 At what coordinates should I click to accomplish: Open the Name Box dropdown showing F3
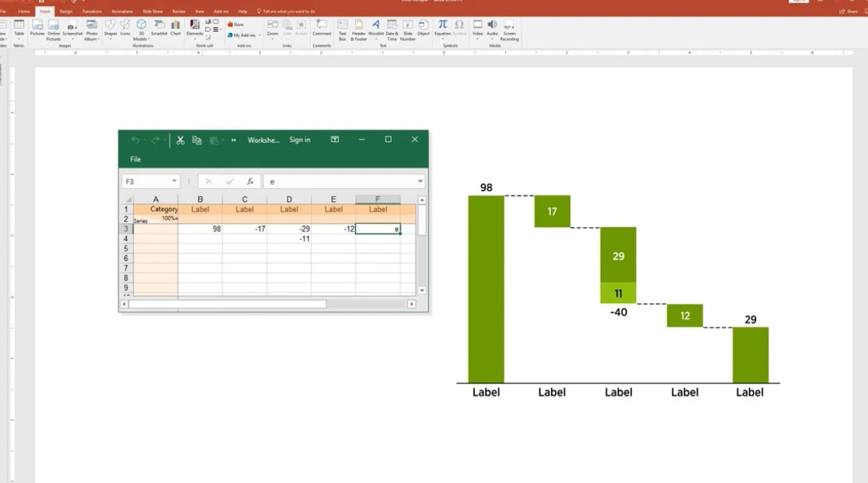point(174,181)
